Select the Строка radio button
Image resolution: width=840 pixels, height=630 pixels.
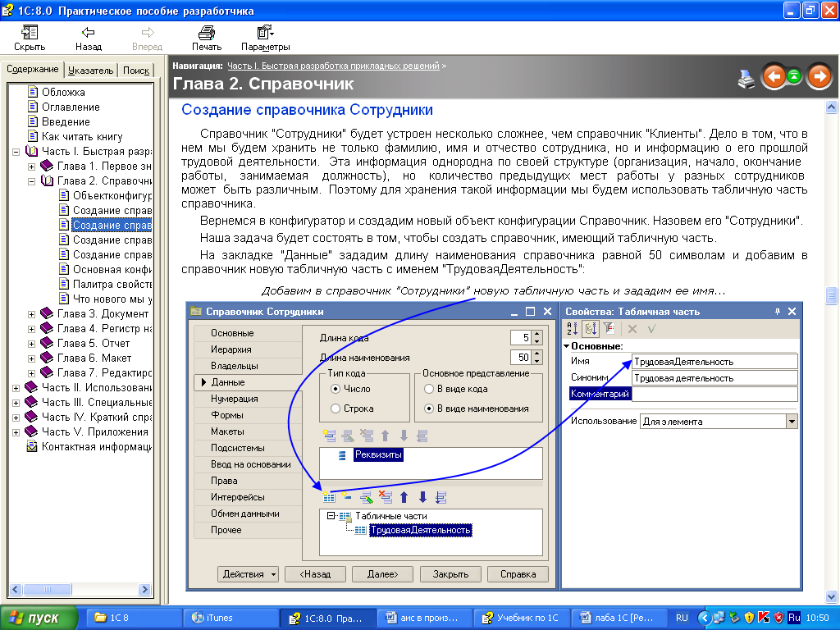click(x=336, y=409)
